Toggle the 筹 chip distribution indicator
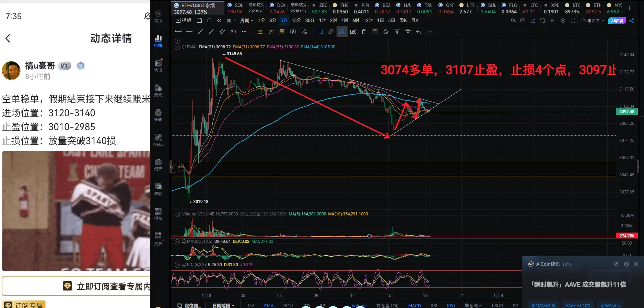This screenshot has width=644, height=308. [x=282, y=32]
